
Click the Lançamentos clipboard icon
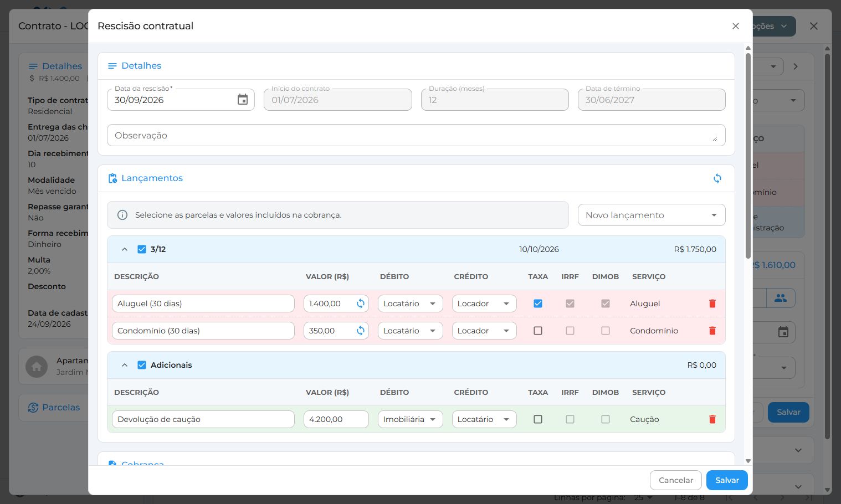tap(112, 178)
